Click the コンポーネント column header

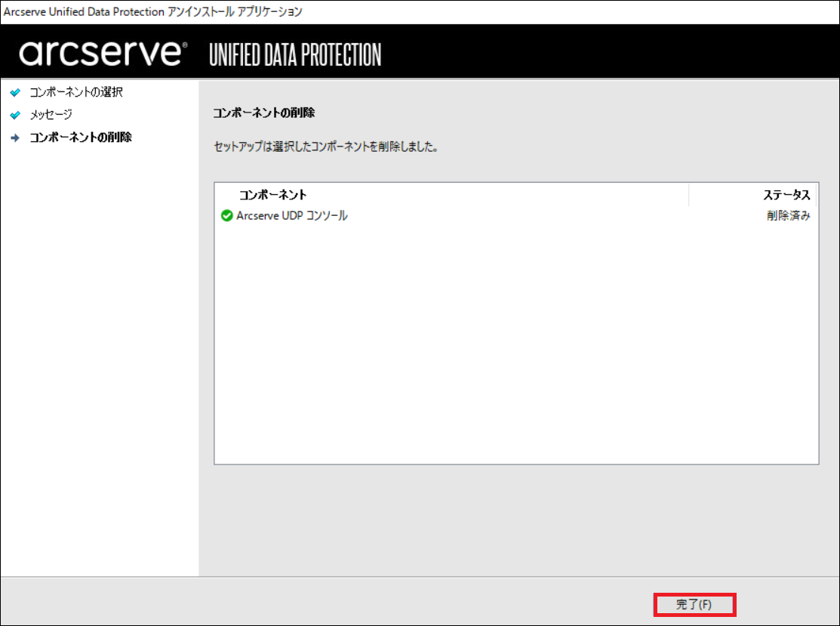272,195
